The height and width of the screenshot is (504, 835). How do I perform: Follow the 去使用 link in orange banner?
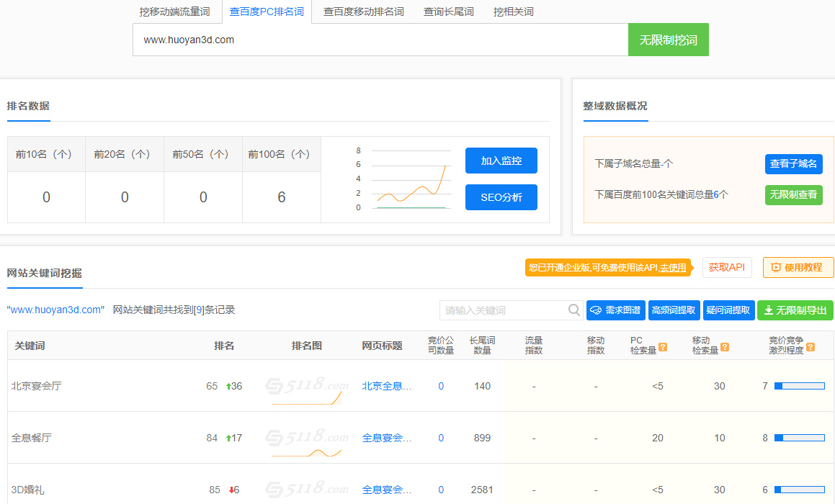pyautogui.click(x=673, y=268)
